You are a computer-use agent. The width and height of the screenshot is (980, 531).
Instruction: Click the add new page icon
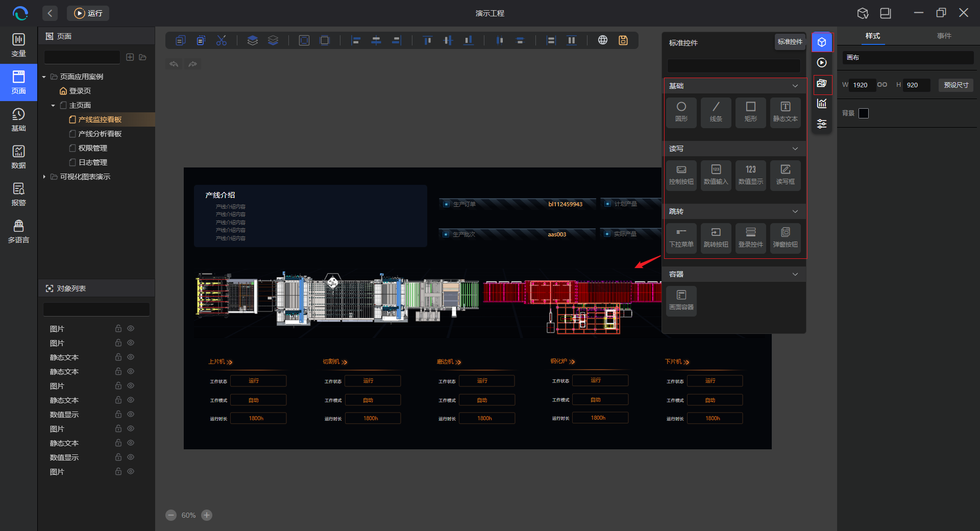(130, 57)
